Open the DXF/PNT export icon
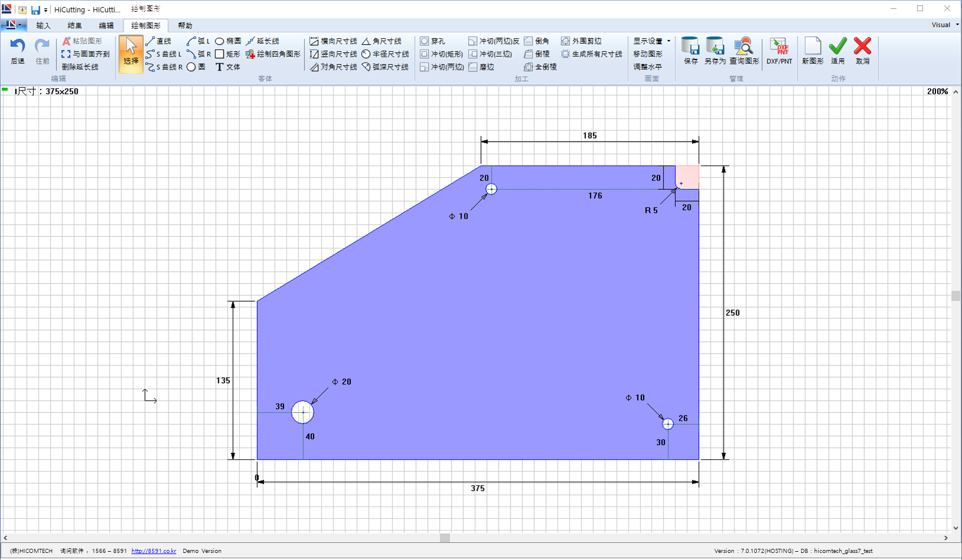 [779, 47]
